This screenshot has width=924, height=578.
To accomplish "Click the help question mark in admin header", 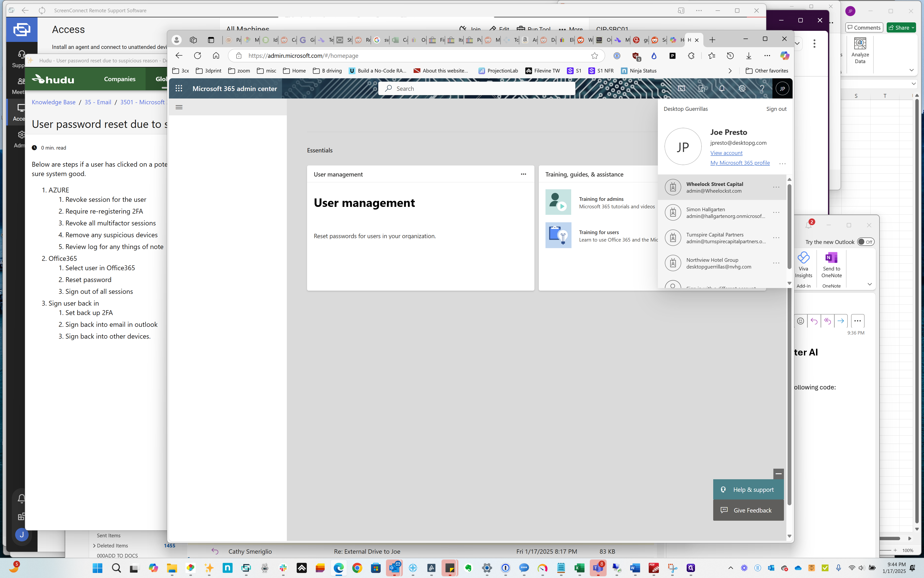I will pos(762,88).
